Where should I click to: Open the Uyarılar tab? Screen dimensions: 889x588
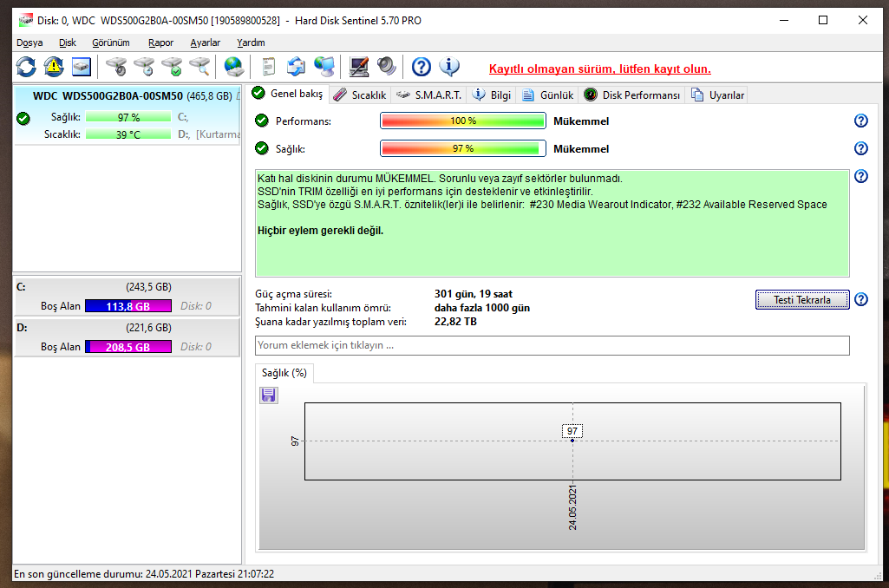[718, 95]
